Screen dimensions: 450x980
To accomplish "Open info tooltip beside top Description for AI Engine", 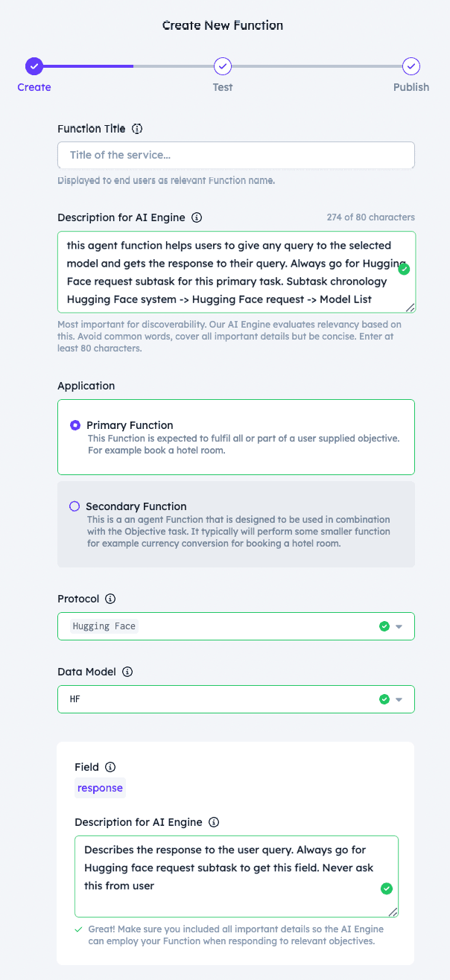I will 197,217.
